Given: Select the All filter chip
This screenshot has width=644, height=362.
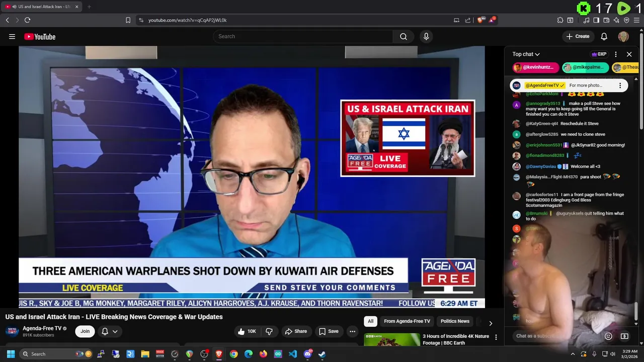Looking at the screenshot, I should (370, 321).
